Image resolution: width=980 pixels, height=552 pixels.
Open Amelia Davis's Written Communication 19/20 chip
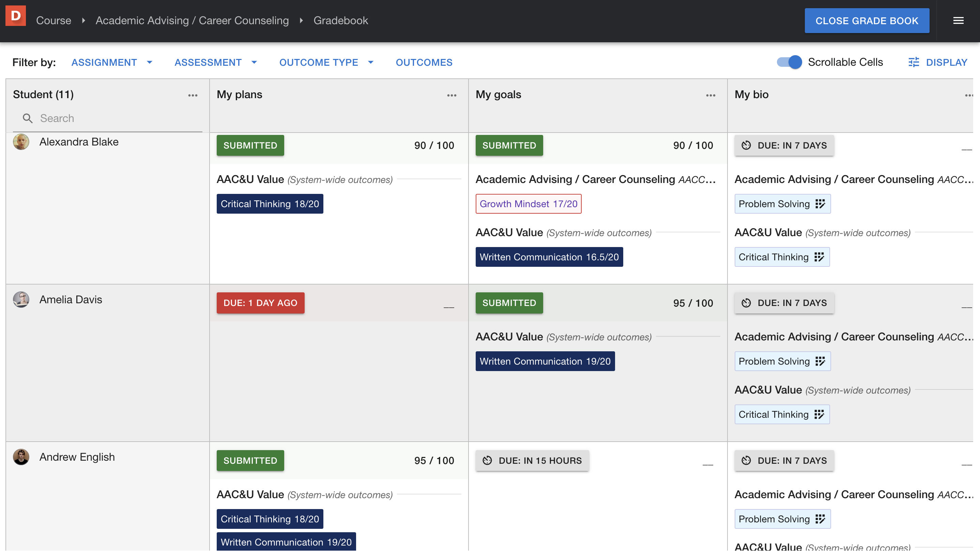tap(545, 362)
